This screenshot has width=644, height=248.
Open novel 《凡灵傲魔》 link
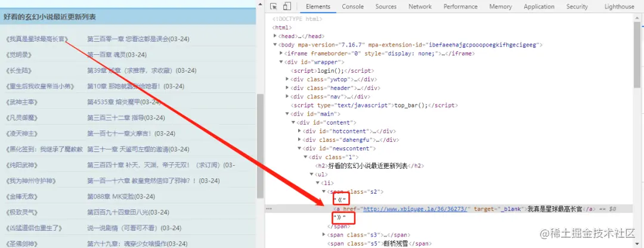22,117
